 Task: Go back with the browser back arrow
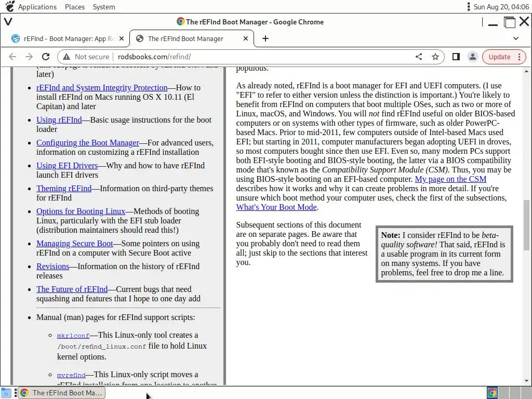pyautogui.click(x=12, y=57)
